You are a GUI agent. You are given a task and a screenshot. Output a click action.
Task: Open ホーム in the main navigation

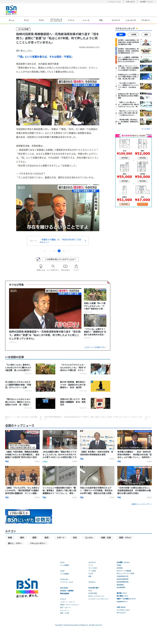11,20
